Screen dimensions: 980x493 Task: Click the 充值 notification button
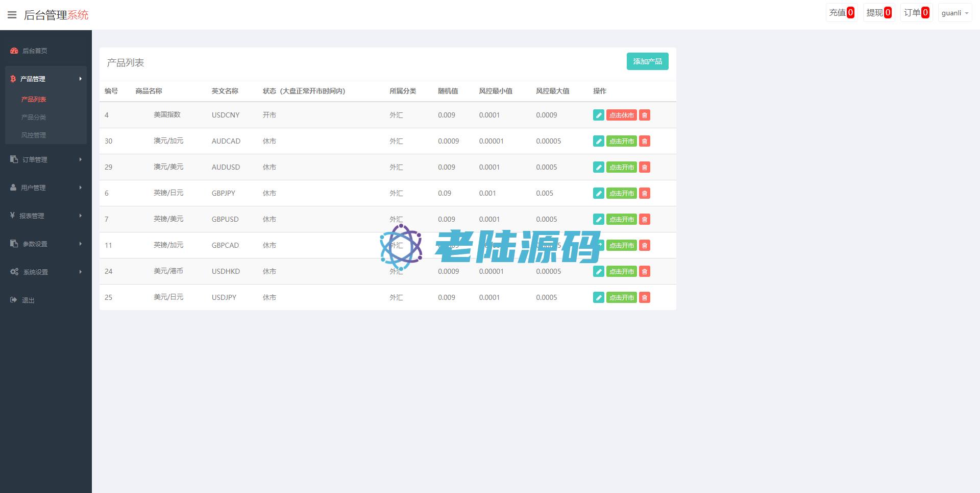[841, 13]
